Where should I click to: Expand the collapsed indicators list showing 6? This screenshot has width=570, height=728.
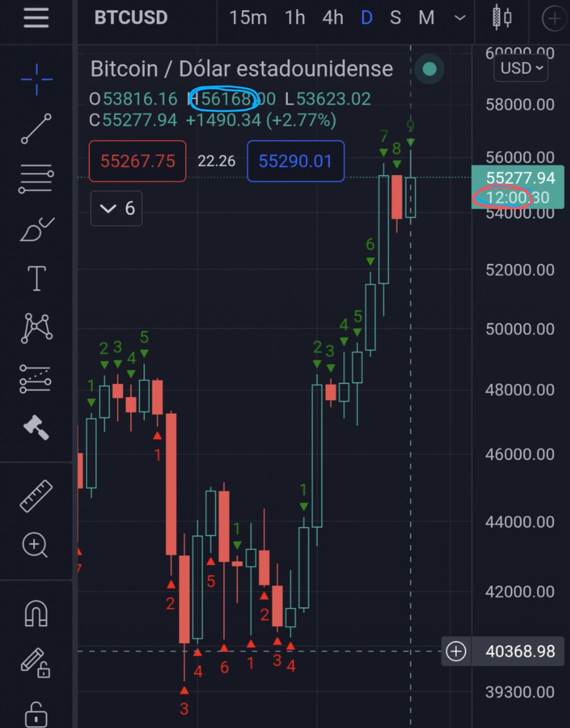[116, 209]
